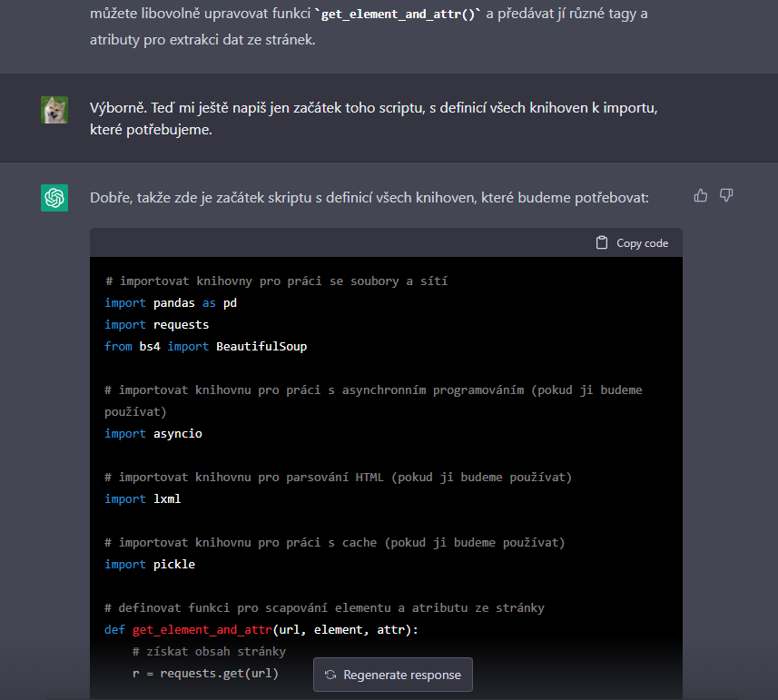
Task: Click the ChatGPT logo avatar
Action: [x=54, y=197]
